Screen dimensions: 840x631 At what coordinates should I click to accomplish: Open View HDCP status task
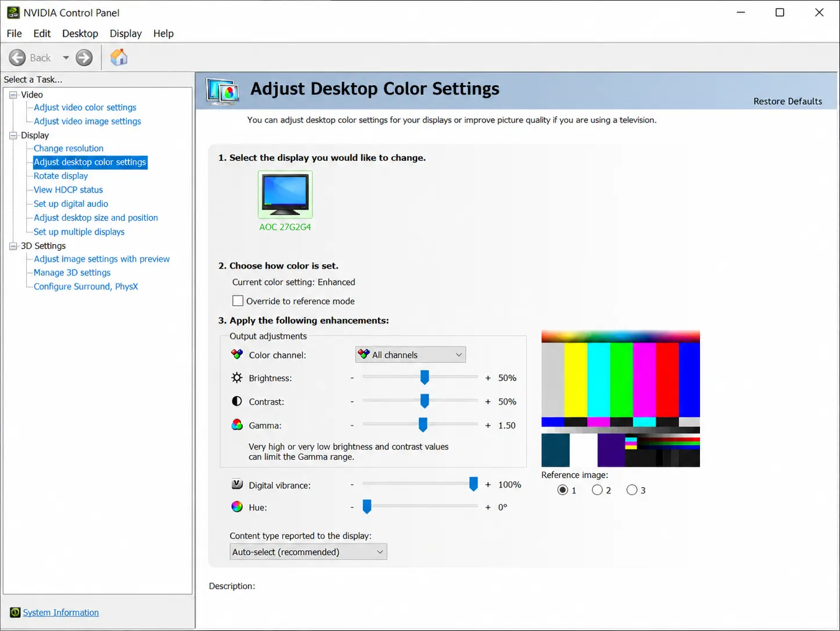68,190
